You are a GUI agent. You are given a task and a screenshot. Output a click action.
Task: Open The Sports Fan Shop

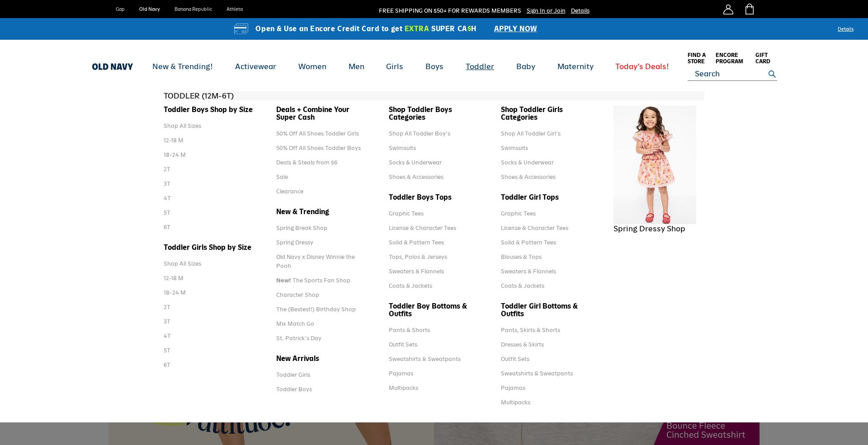coord(313,280)
